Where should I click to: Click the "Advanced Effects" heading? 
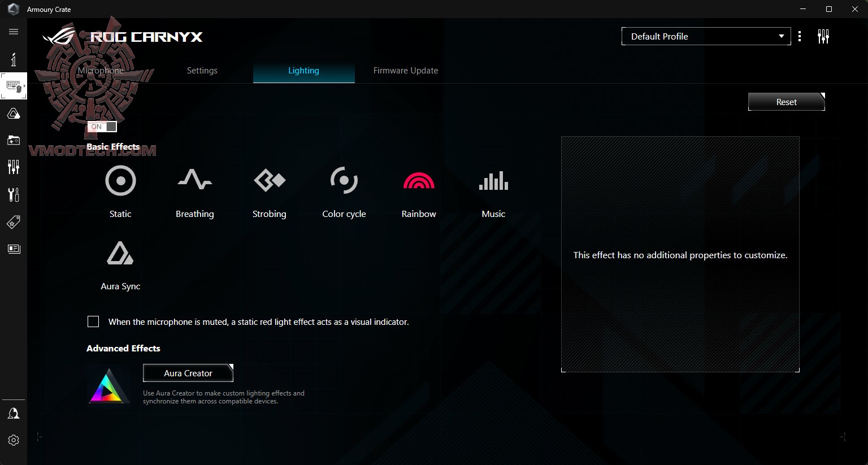(x=123, y=348)
